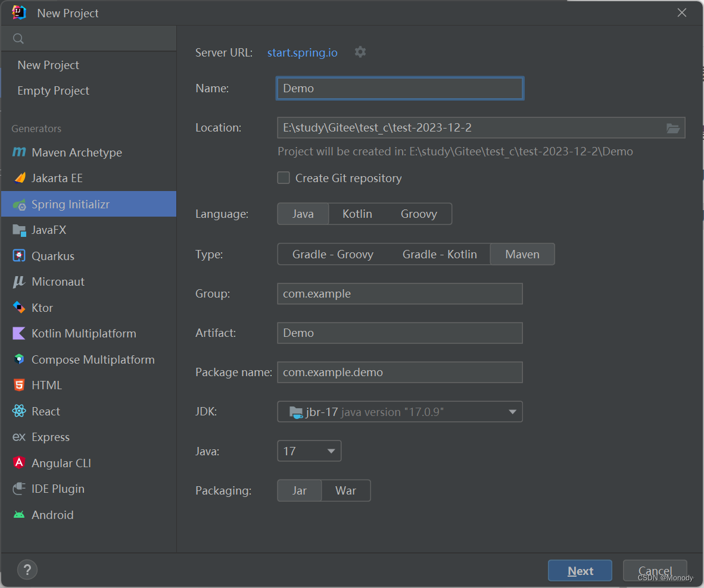Click the search magnifier icon
The height and width of the screenshot is (588, 704).
pos(18,39)
